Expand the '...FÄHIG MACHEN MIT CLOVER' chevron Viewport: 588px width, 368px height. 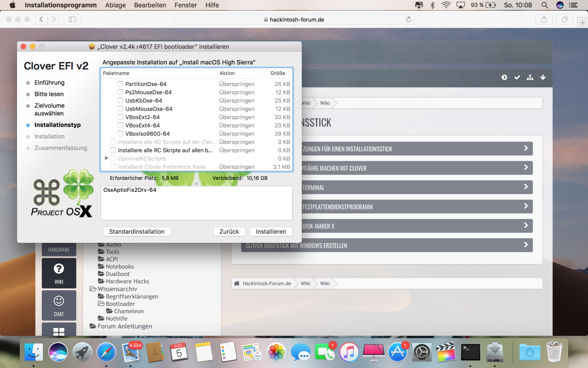[526, 168]
